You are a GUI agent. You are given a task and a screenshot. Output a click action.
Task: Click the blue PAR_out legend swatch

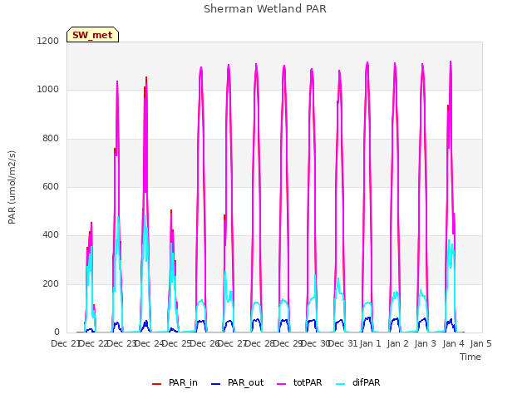click(x=216, y=384)
